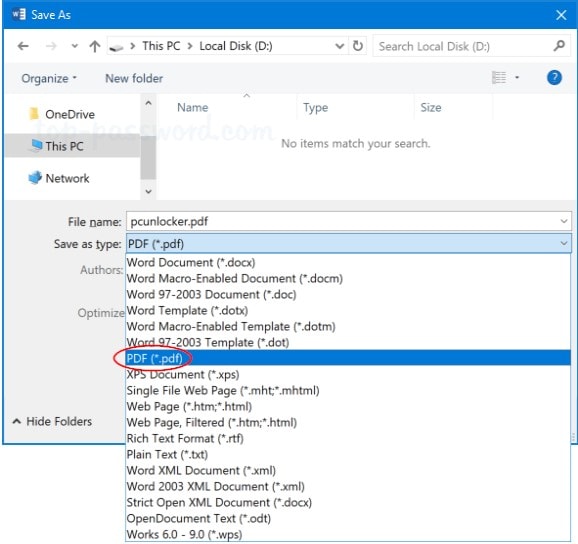Close the Save As dialog
The height and width of the screenshot is (544, 578).
click(x=561, y=15)
